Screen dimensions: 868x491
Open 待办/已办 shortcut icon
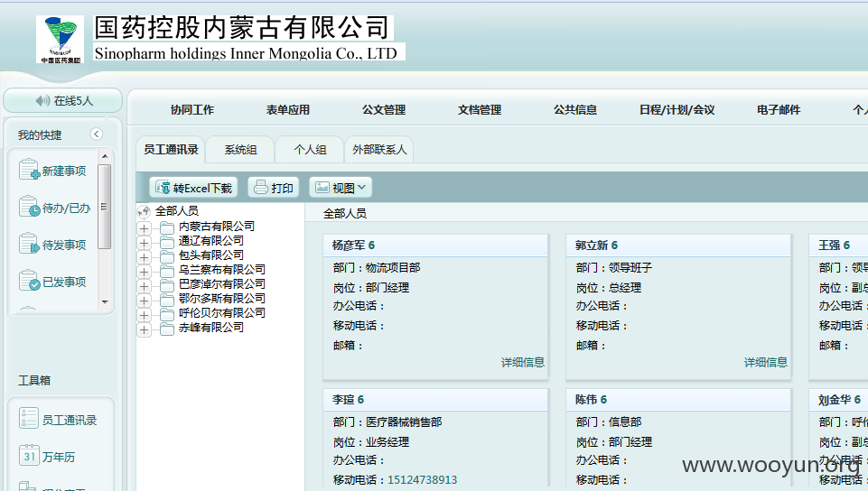pos(29,207)
